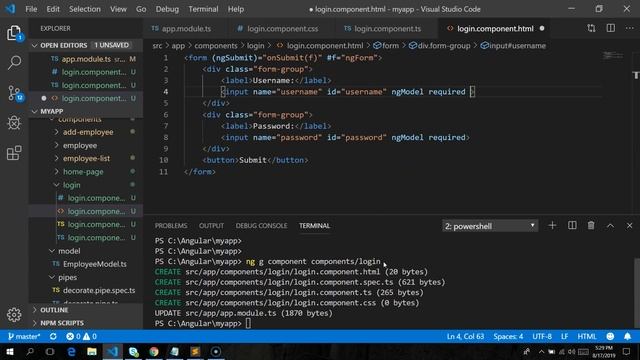Change language mode HTML in status bar
Screen dimensions: 640x360
pos(587,336)
